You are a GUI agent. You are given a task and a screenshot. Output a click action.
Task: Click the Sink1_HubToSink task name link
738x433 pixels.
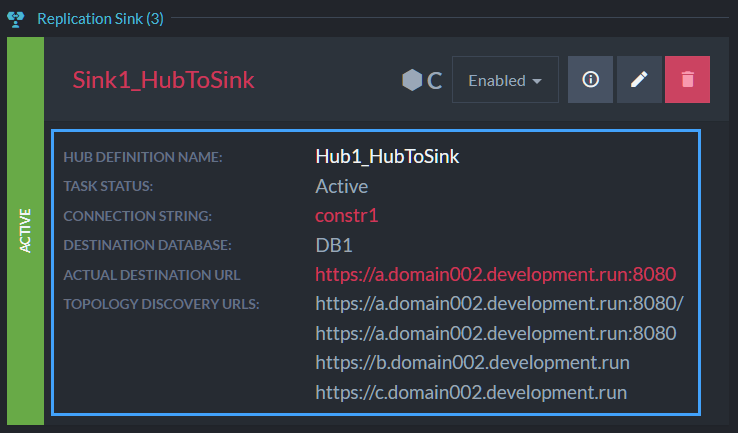163,80
